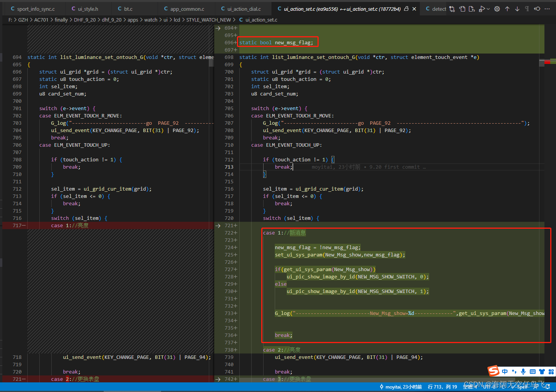Go to the previous change arrow
Screen dimensions: 556x392
click(507, 9)
